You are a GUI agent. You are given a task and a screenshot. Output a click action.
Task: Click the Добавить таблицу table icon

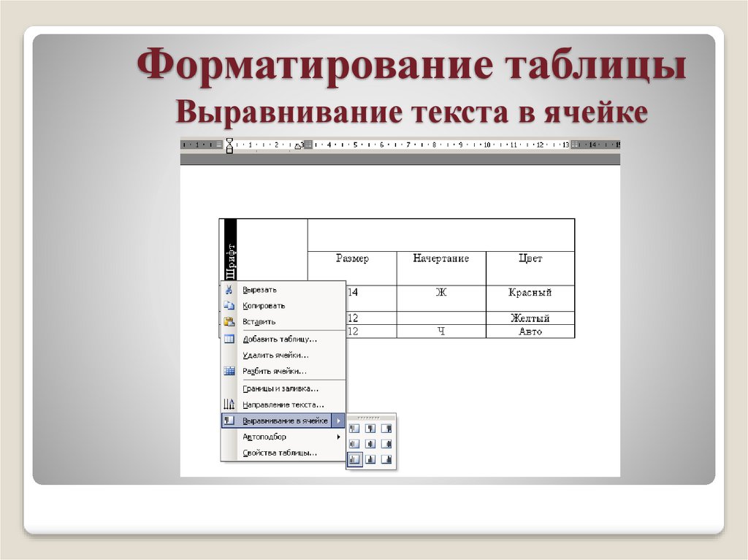point(229,340)
